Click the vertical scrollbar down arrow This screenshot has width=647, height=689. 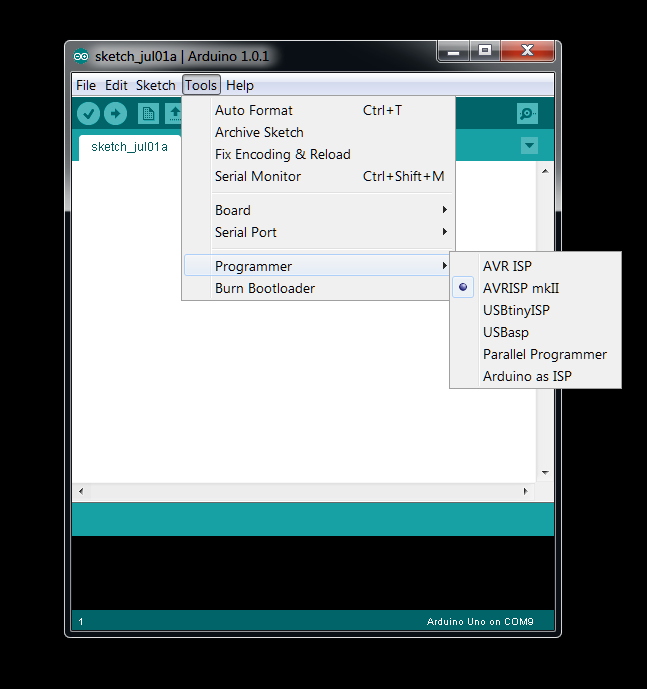tap(545, 473)
